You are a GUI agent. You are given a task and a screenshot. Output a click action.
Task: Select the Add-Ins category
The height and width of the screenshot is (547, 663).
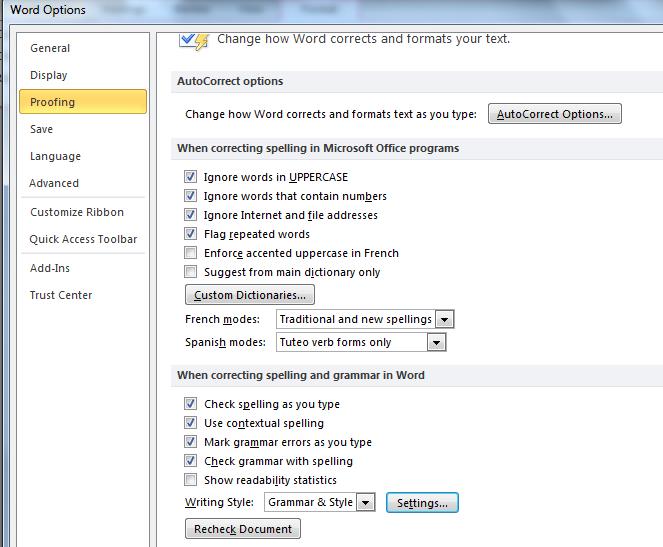pos(49,268)
